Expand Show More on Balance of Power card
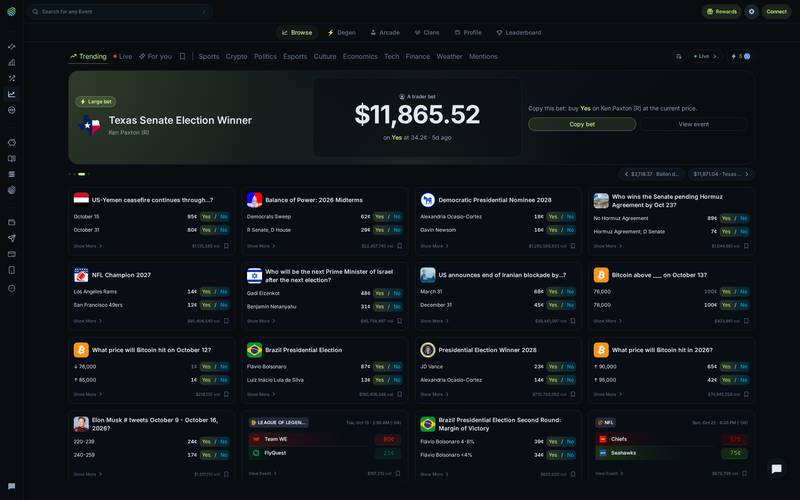This screenshot has width=800, height=500. pyautogui.click(x=261, y=246)
